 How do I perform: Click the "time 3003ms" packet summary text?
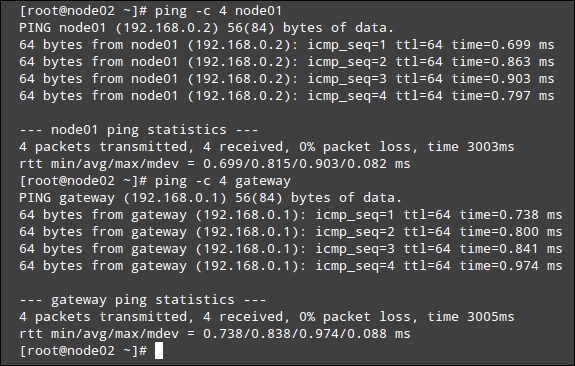tap(471, 147)
